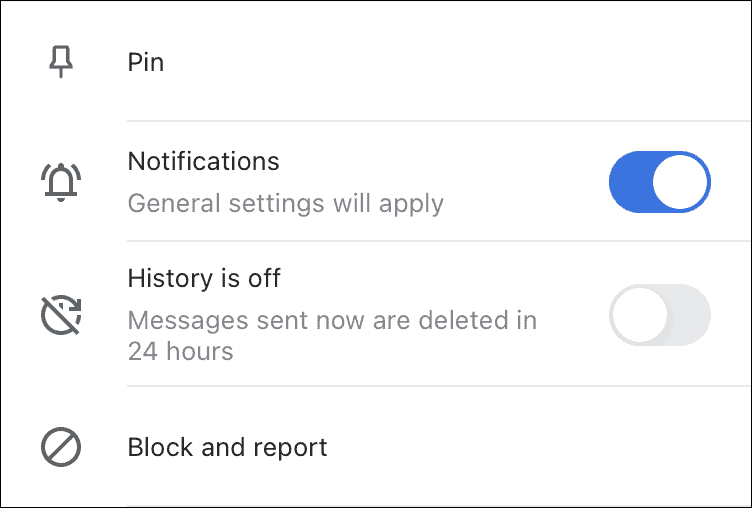Click the History is off label
The height and width of the screenshot is (508, 752).
point(204,278)
